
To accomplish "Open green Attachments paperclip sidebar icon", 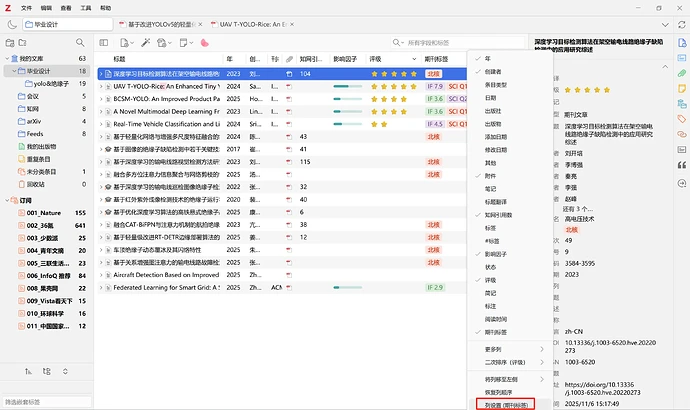I will click(x=682, y=73).
